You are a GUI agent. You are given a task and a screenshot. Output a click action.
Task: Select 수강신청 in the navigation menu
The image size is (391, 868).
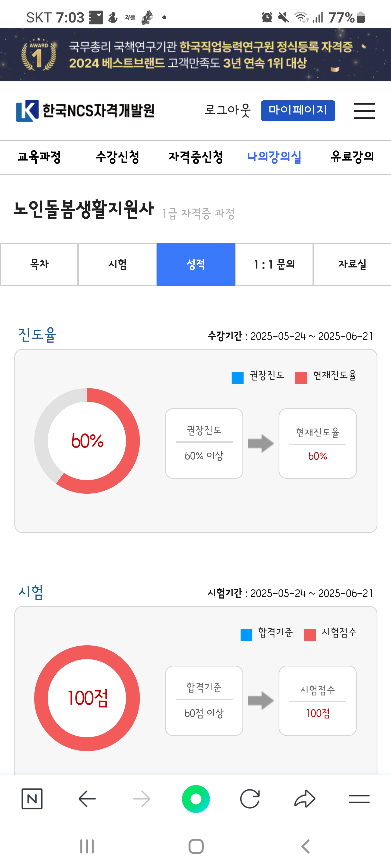pyautogui.click(x=117, y=157)
